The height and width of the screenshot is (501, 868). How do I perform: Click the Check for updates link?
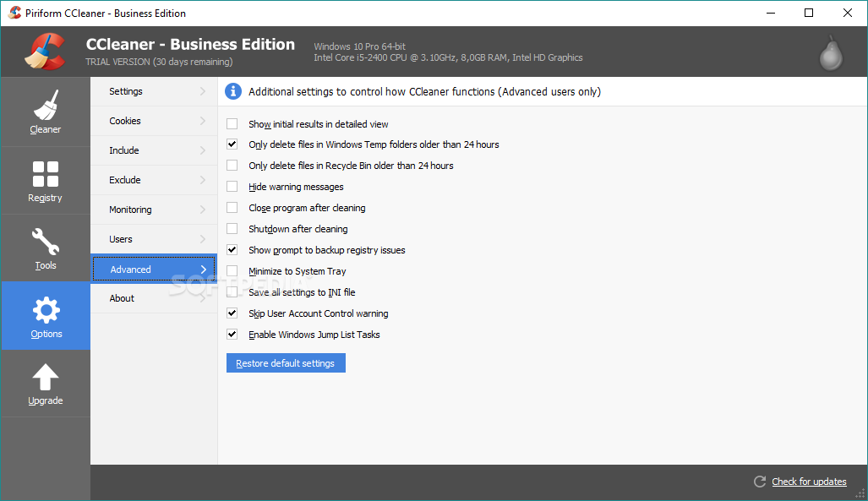click(809, 482)
